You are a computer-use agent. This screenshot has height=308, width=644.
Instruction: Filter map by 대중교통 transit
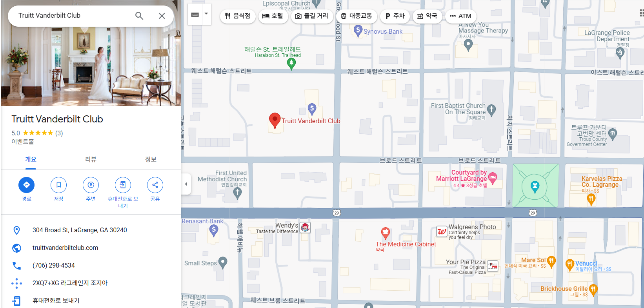pyautogui.click(x=357, y=16)
